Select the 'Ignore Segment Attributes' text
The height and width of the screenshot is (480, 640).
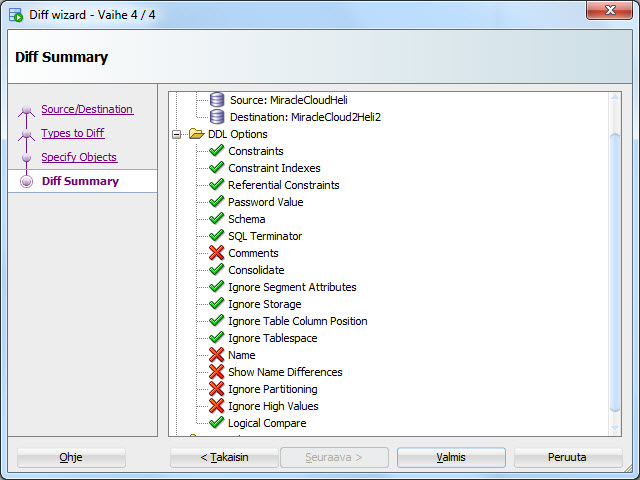[x=292, y=287]
